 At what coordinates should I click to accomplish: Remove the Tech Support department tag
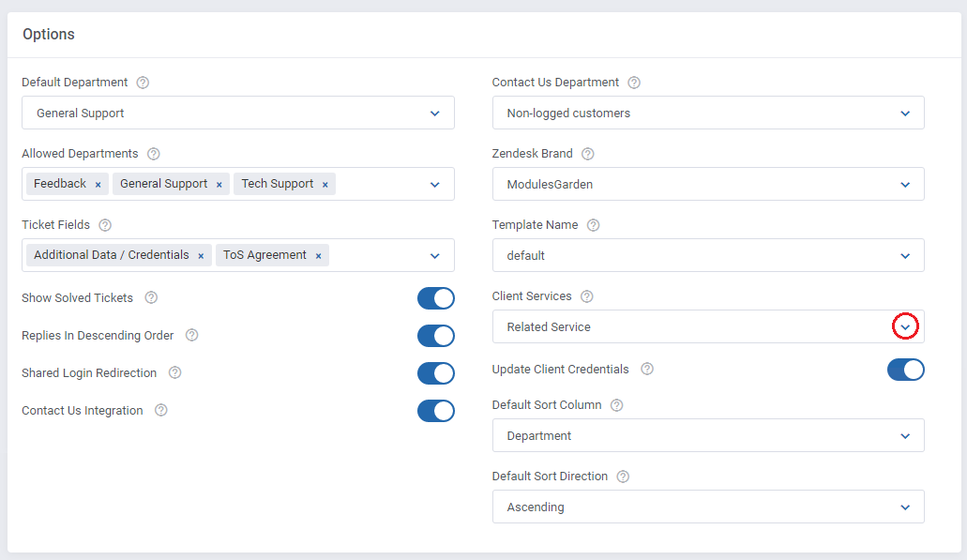click(x=325, y=185)
